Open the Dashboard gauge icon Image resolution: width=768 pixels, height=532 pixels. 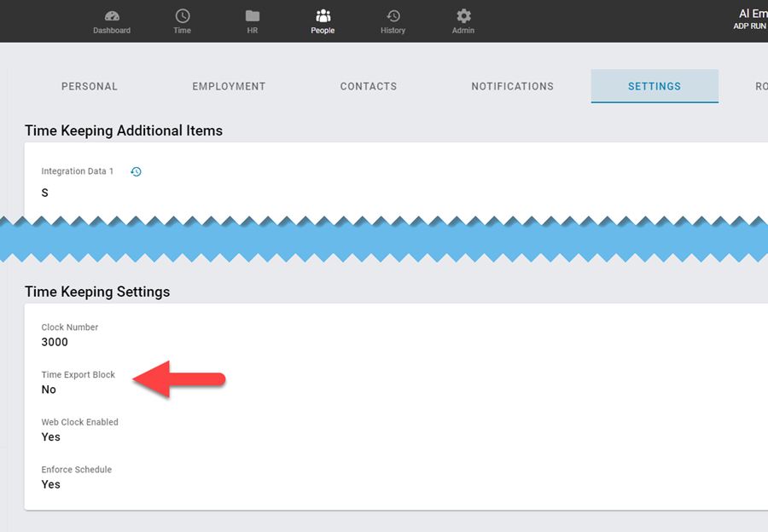tap(112, 15)
